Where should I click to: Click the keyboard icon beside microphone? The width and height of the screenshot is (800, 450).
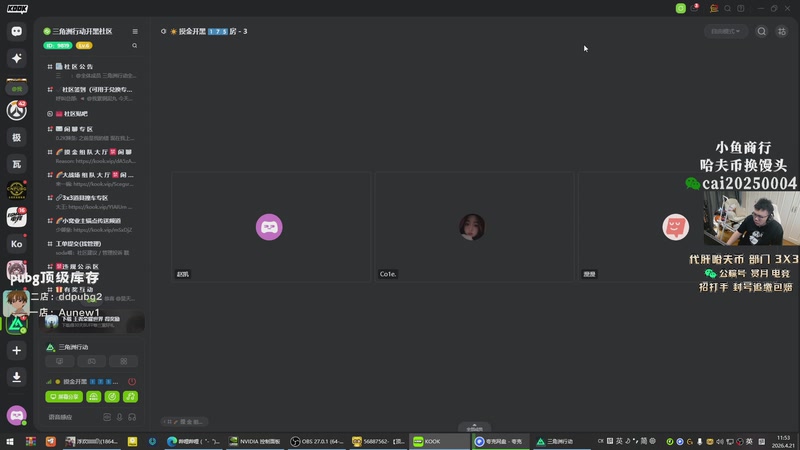107,417
